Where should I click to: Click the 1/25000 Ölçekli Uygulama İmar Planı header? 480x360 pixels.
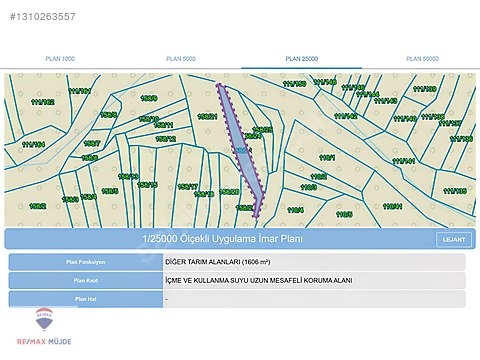[223, 239]
